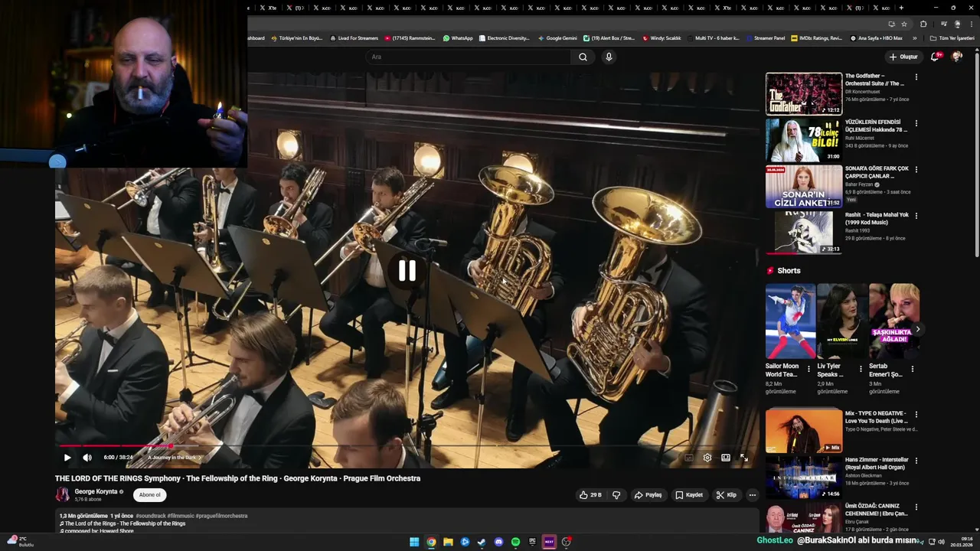Screen dimensions: 980x551
Task: Start voice search with the microphone icon
Action: point(609,57)
